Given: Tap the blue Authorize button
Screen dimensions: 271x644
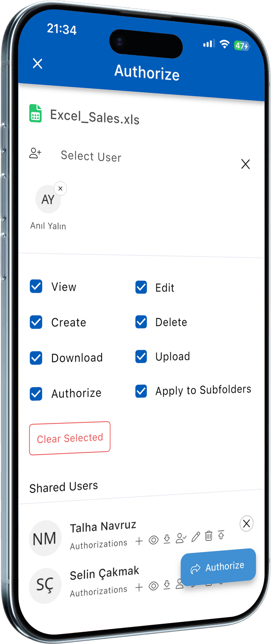Looking at the screenshot, I should (x=218, y=567).
